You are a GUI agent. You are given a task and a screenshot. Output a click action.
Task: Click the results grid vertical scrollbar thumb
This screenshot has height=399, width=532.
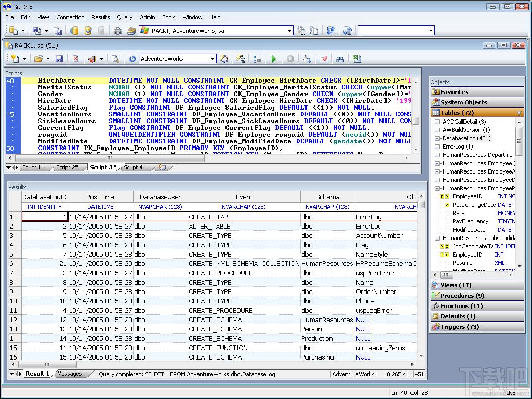pyautogui.click(x=421, y=204)
